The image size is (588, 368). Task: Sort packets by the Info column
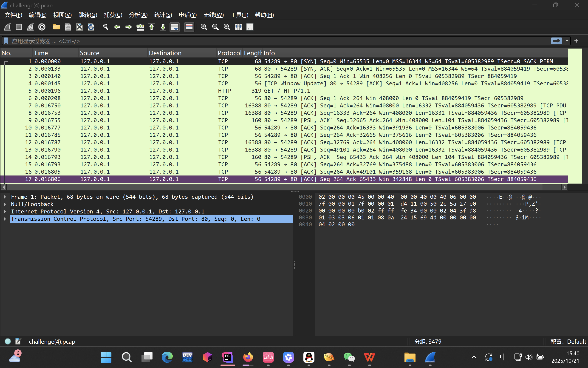click(415, 53)
